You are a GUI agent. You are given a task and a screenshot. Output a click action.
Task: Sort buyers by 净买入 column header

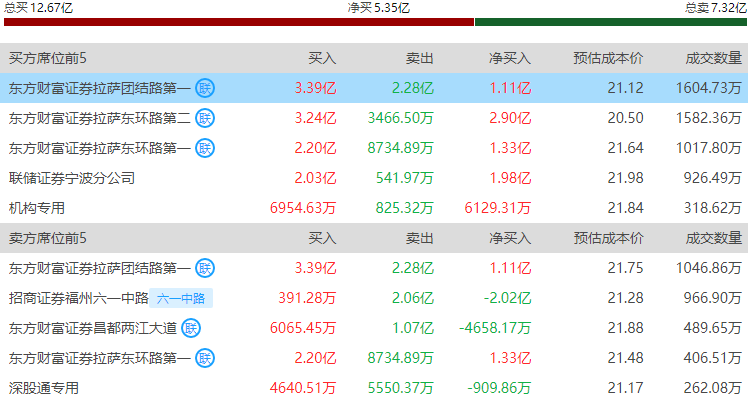[510, 58]
